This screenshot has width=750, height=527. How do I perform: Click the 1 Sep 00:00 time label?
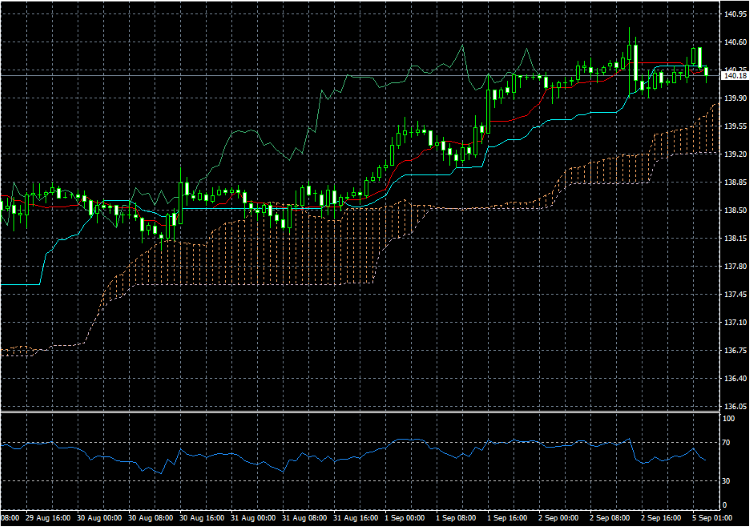coord(405,518)
